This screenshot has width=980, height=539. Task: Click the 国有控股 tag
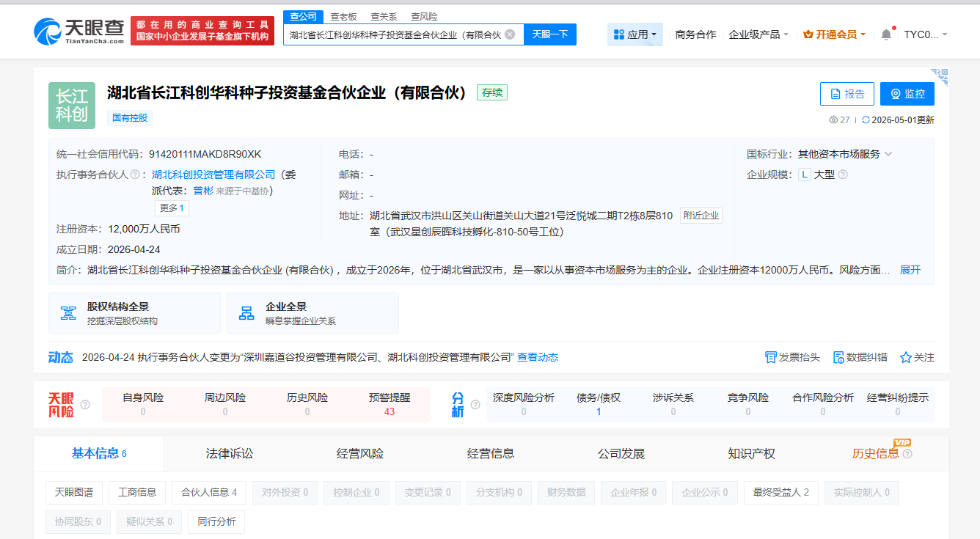coord(130,117)
